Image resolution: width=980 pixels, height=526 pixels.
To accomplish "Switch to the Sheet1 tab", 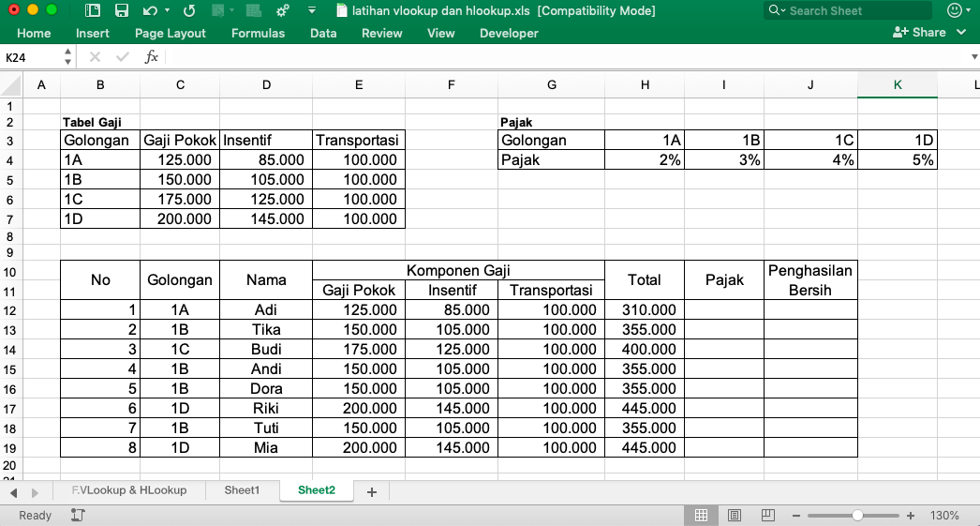I will pyautogui.click(x=242, y=490).
